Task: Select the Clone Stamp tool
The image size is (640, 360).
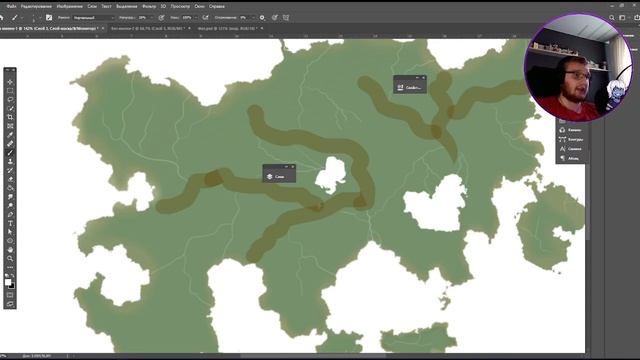Action: [10, 162]
